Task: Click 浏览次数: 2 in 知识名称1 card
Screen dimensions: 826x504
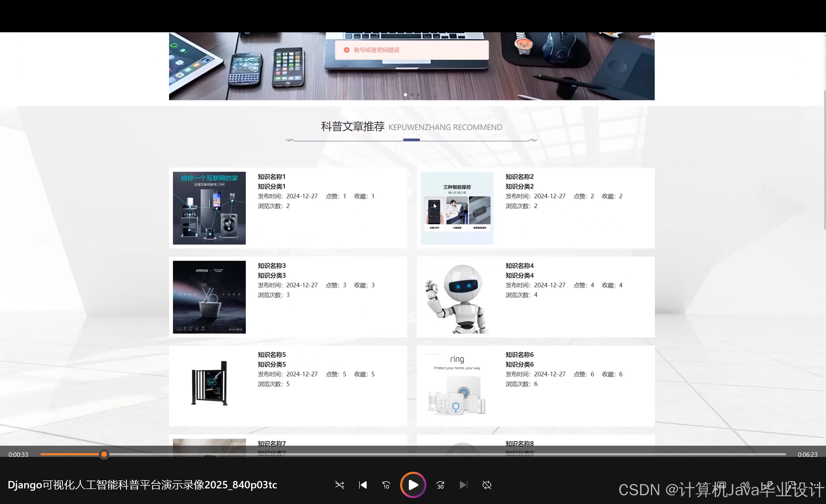Action: point(274,206)
